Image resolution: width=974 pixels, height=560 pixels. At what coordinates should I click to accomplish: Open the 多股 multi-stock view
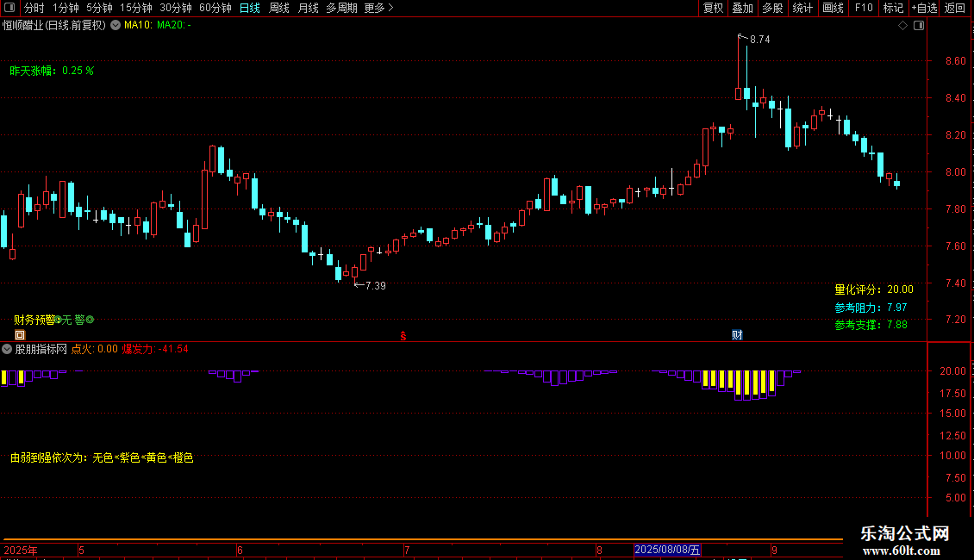[773, 8]
